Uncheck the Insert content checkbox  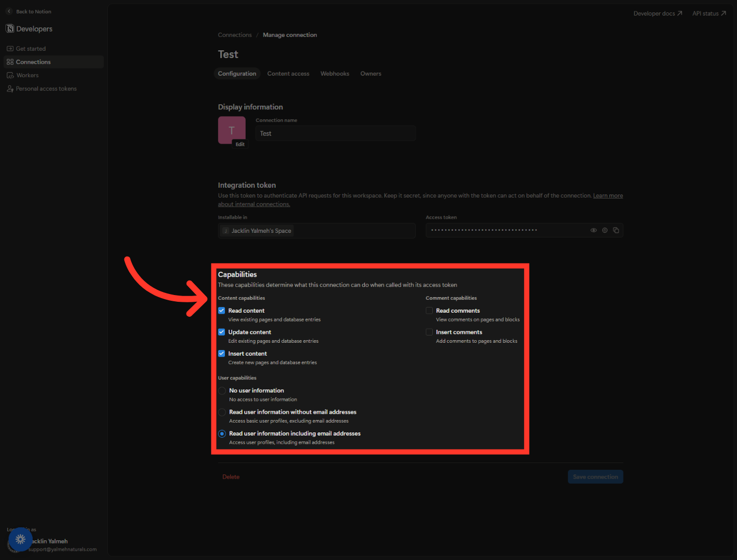pos(222,354)
